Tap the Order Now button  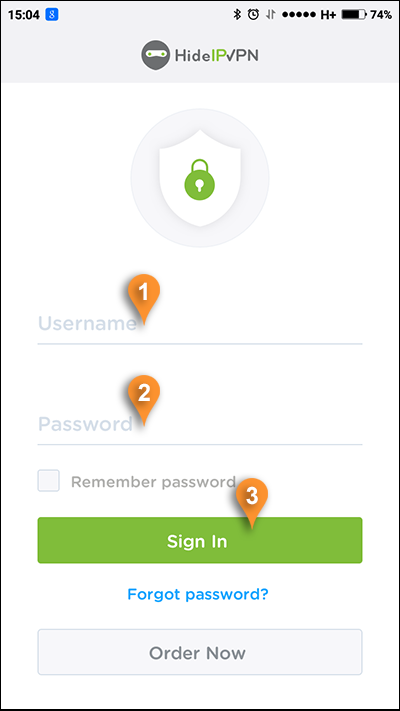pyautogui.click(x=200, y=652)
